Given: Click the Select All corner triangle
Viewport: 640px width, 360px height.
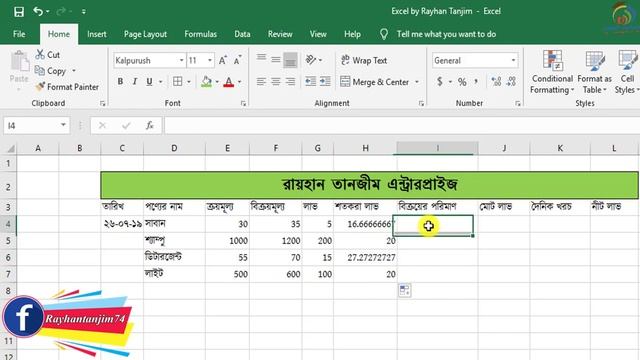Looking at the screenshot, I should click(x=10, y=148).
